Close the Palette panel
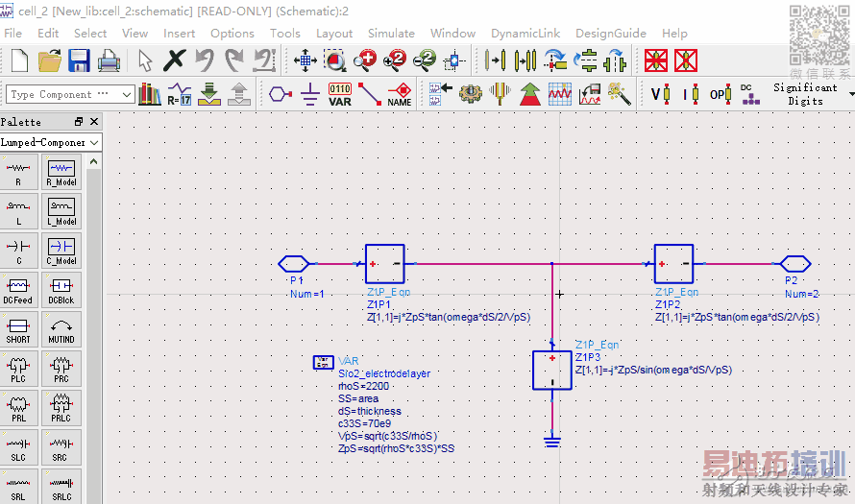This screenshot has height=504, width=855. (x=94, y=122)
